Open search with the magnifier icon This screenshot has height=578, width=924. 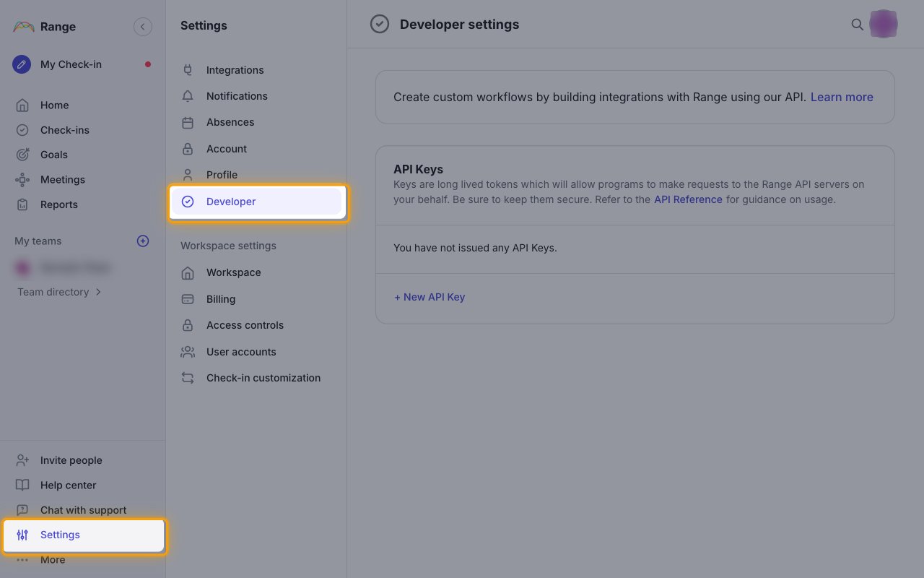858,25
